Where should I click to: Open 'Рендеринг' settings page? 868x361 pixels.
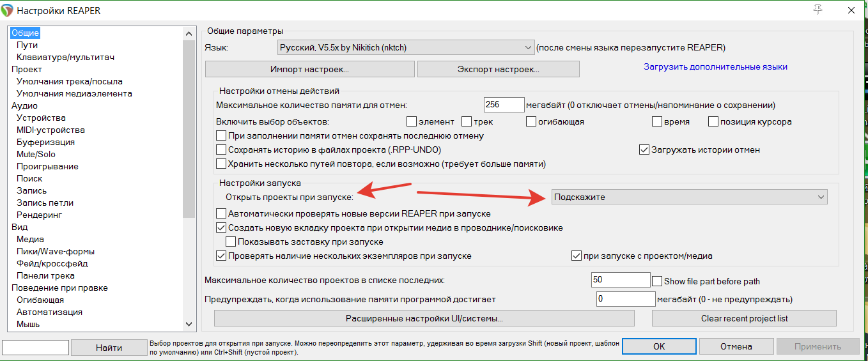click(x=39, y=215)
